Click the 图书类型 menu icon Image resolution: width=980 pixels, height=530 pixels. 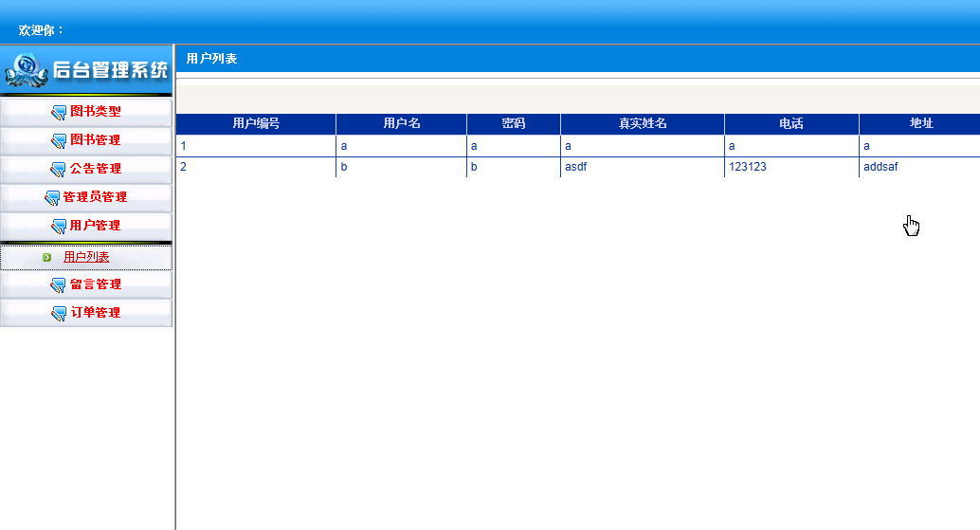point(58,113)
